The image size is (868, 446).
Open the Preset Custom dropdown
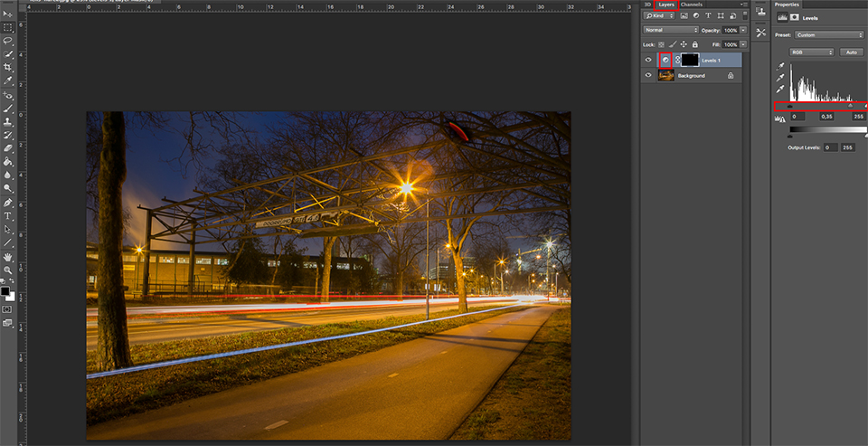(829, 35)
